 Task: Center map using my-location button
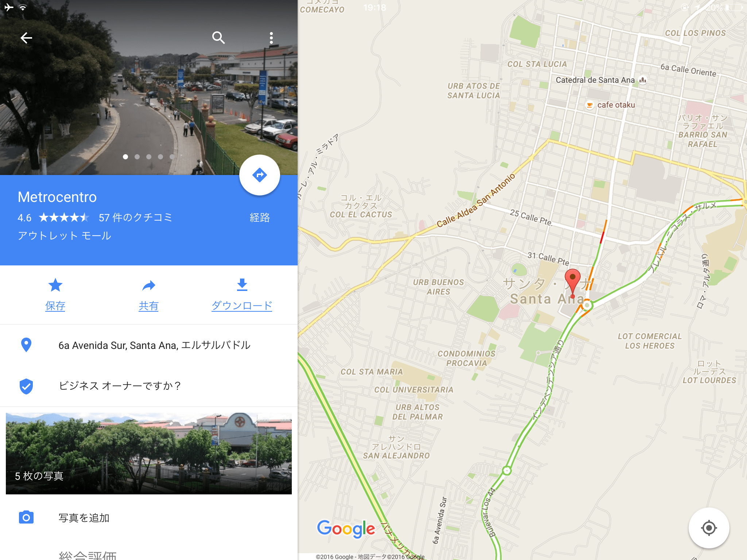[x=709, y=528]
